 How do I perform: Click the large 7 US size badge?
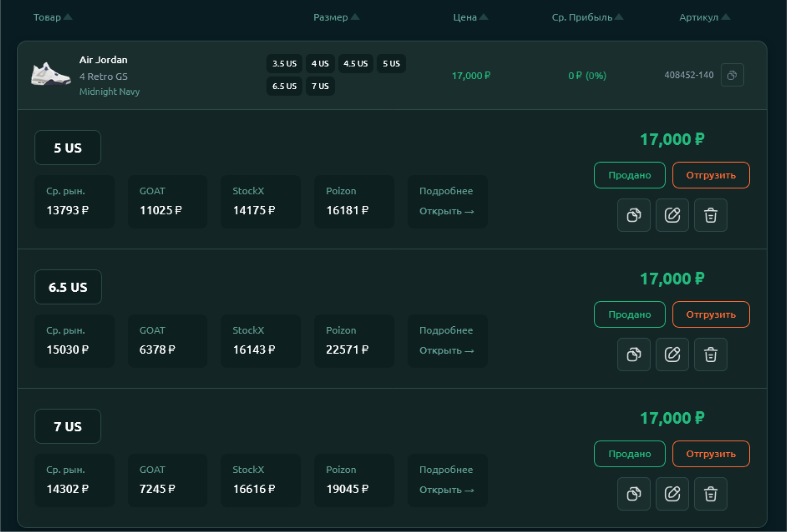[x=68, y=426]
